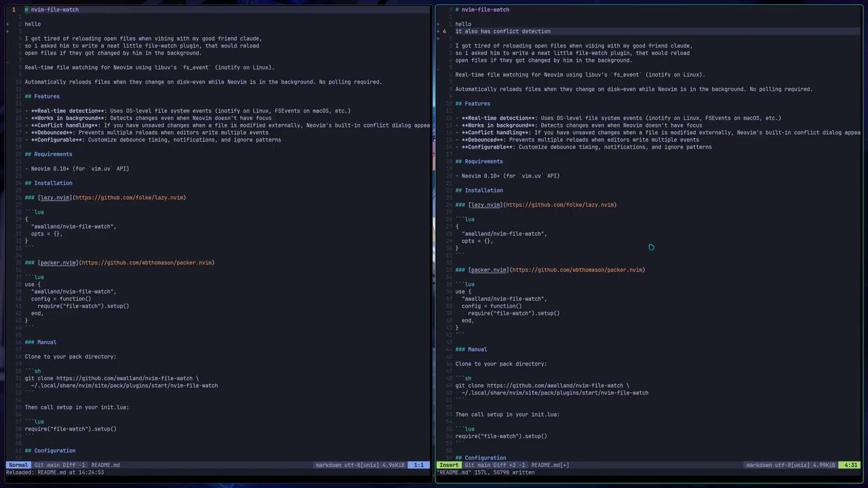Click 'hello' line in left pane
Viewport: 868px width, 488px height.
click(33, 24)
